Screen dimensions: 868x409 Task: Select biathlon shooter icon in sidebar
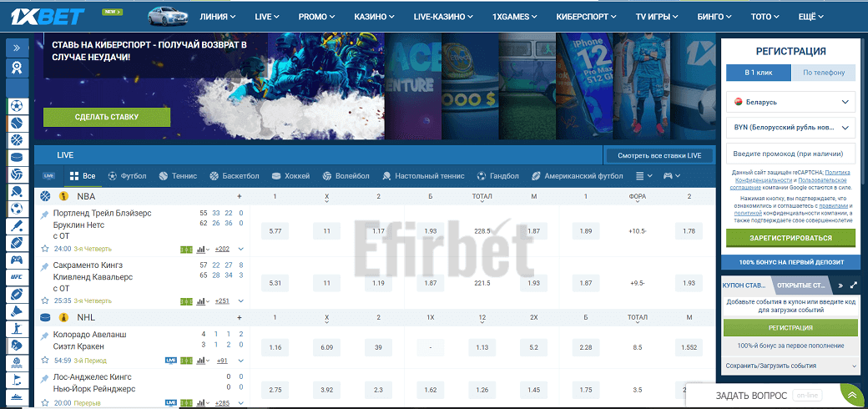pyautogui.click(x=17, y=329)
